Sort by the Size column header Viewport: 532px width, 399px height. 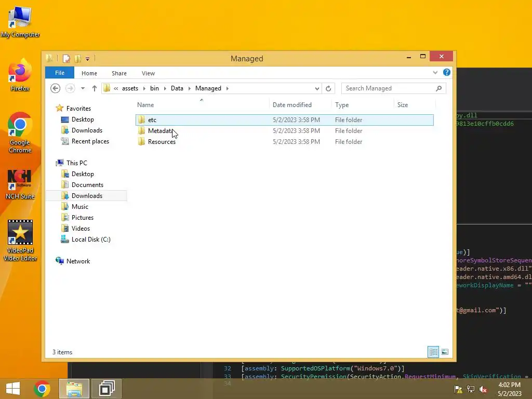[415, 105]
